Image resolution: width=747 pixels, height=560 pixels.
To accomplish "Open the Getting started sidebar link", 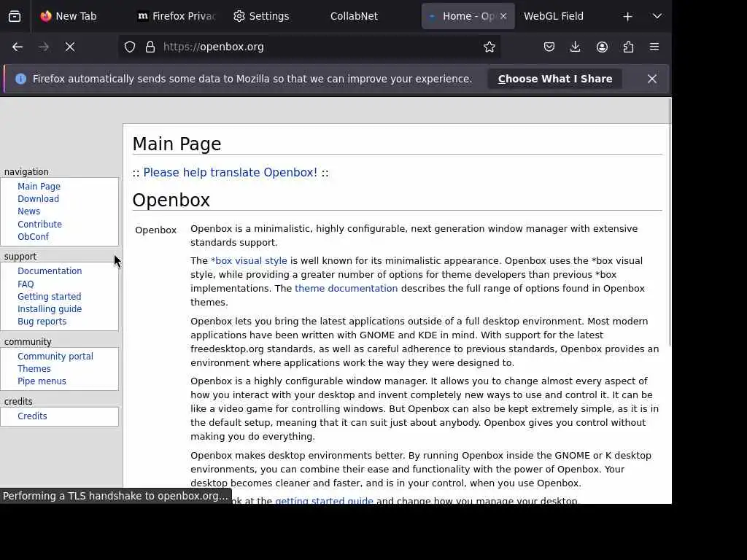I will (x=49, y=296).
